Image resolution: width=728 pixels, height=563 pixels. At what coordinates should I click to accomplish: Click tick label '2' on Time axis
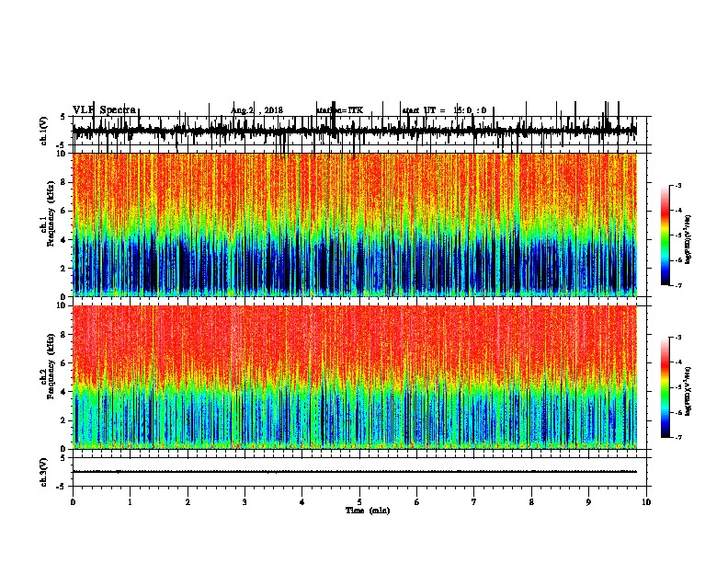[x=188, y=502]
